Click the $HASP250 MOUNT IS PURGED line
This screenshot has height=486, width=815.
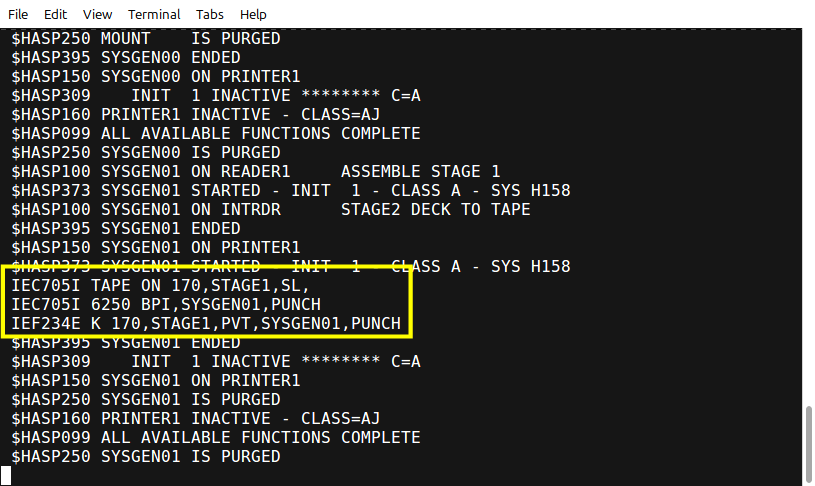[146, 38]
